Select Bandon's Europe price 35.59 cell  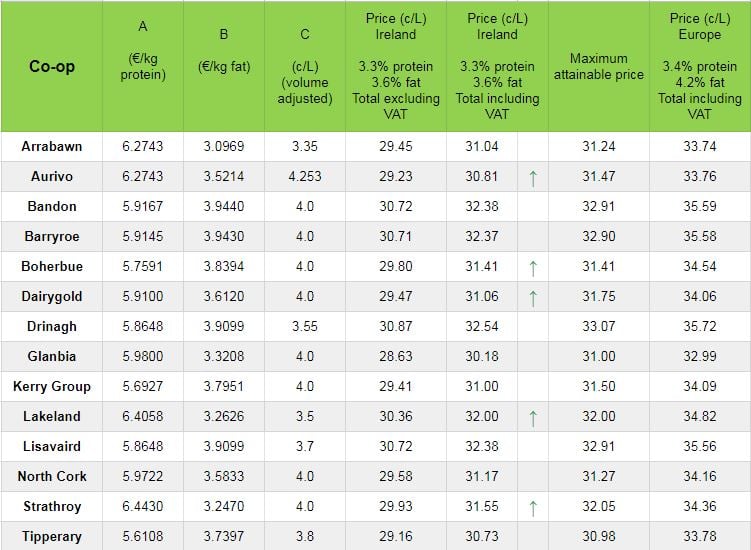[699, 207]
